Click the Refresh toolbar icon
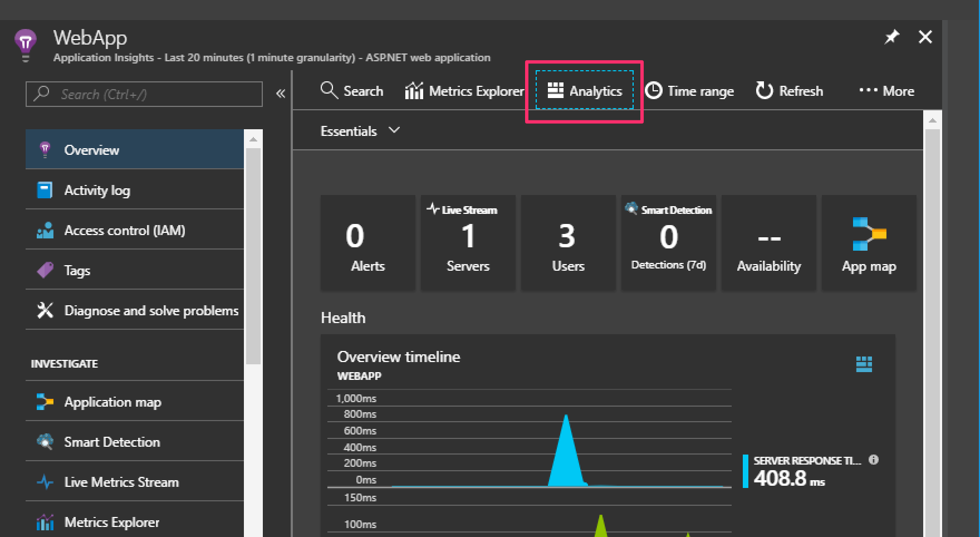This screenshot has width=980, height=537. coord(765,90)
